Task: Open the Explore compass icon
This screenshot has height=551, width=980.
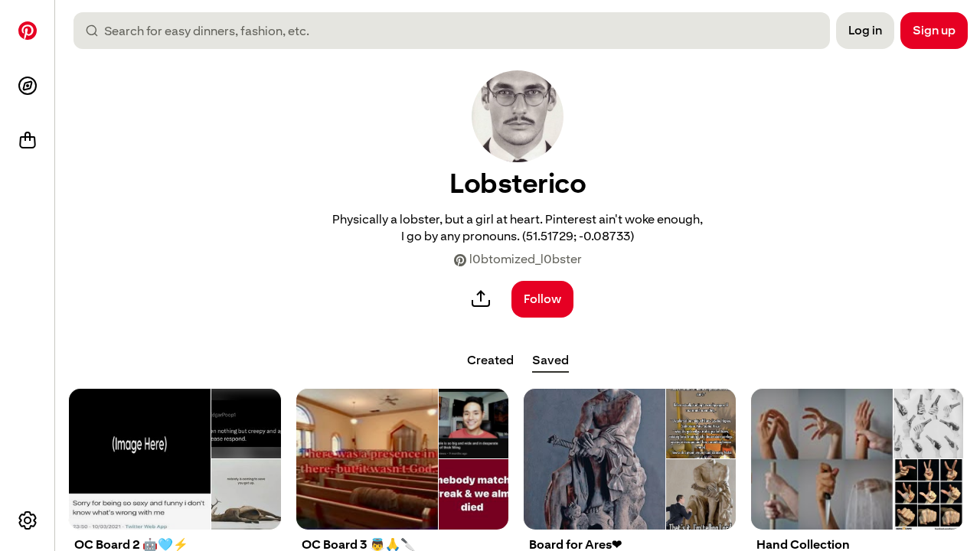Action: point(28,86)
